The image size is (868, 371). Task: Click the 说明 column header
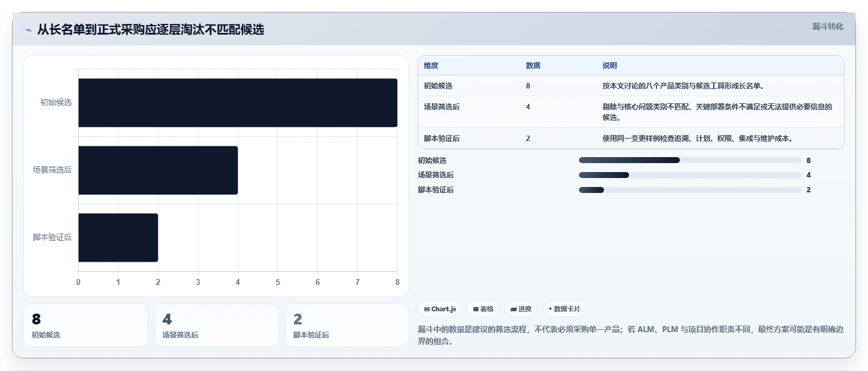[610, 66]
